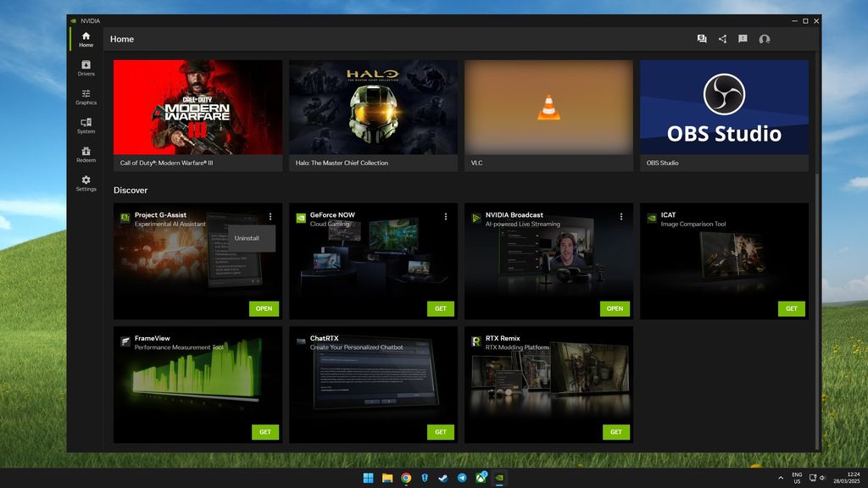This screenshot has width=868, height=488.
Task: Open the GeForce NOW card options menu
Action: (445, 217)
